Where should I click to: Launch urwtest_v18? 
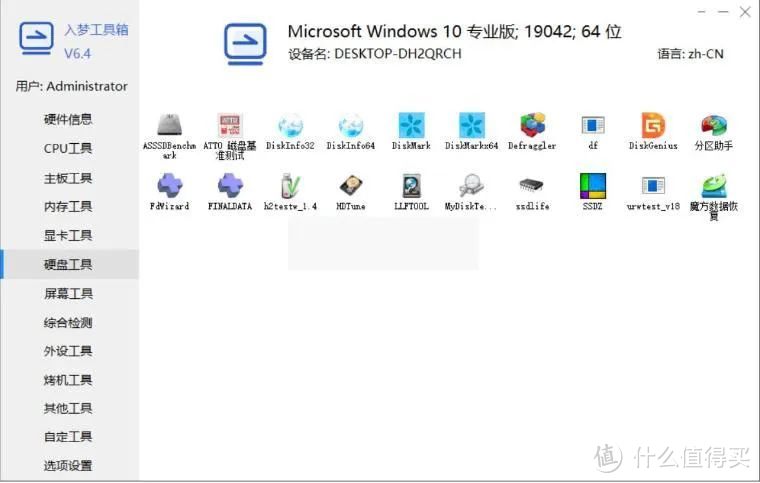tap(653, 192)
